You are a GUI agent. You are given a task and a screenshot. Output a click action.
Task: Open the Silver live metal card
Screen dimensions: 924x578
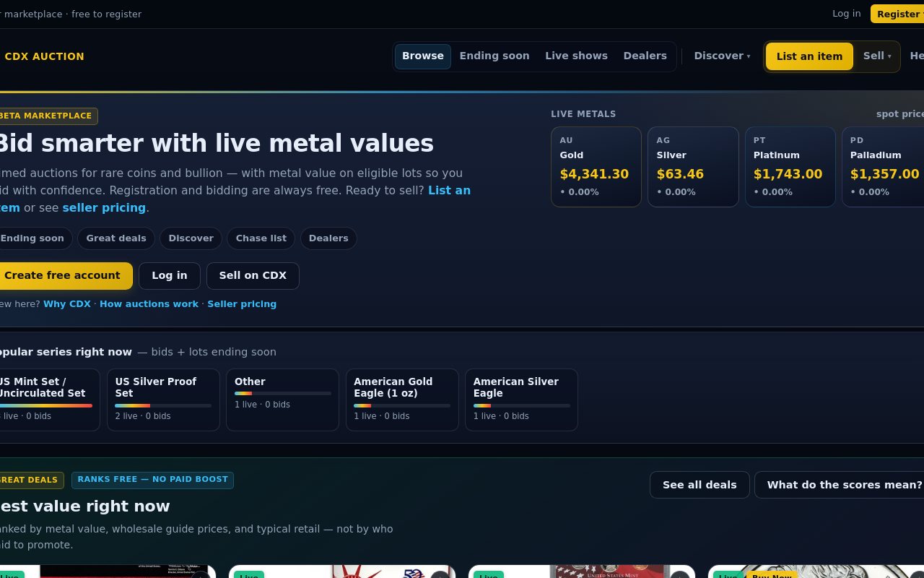click(693, 167)
